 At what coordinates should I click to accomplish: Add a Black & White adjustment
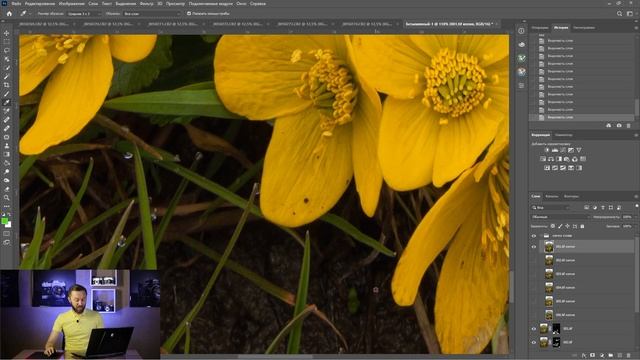(x=559, y=159)
